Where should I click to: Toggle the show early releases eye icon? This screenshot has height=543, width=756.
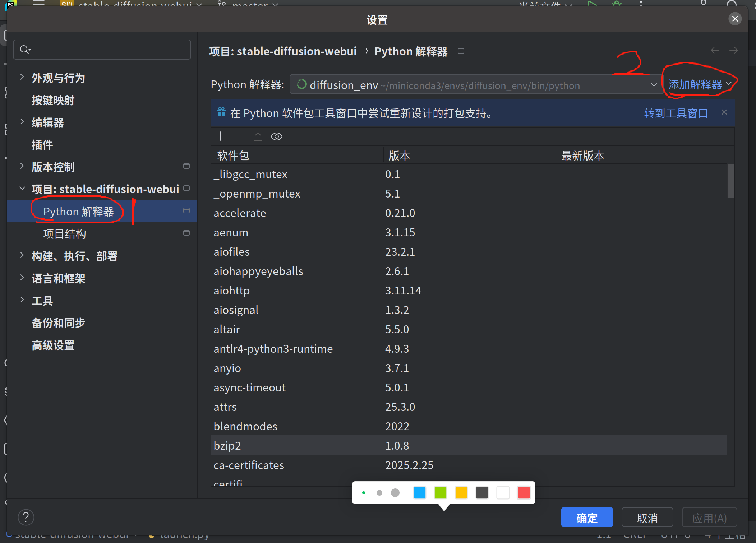coord(276,136)
